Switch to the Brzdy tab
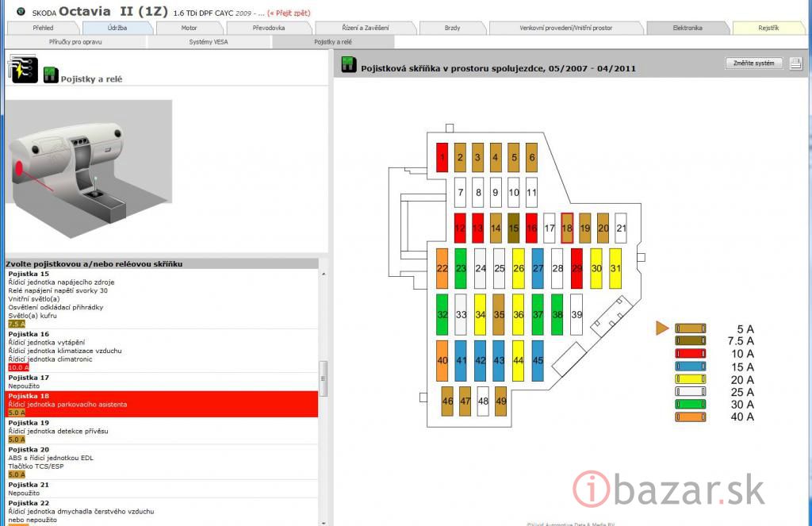Screen dimensions: 812x526 coord(452,28)
